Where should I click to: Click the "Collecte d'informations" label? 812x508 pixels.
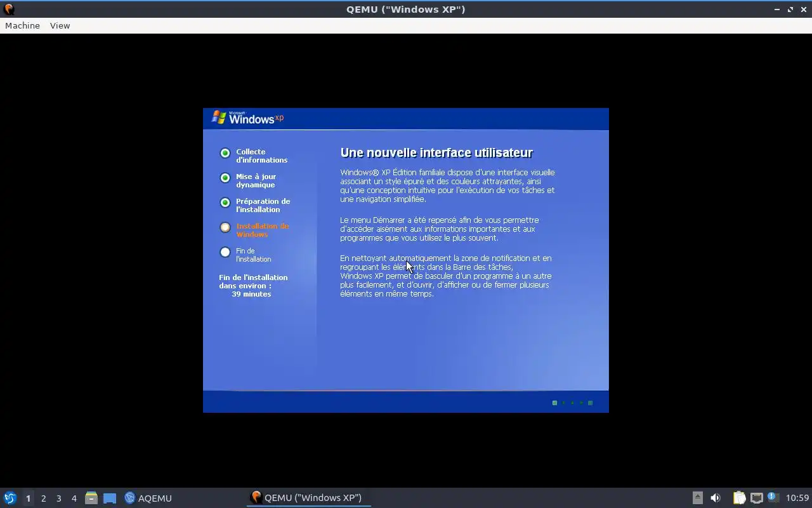click(261, 156)
